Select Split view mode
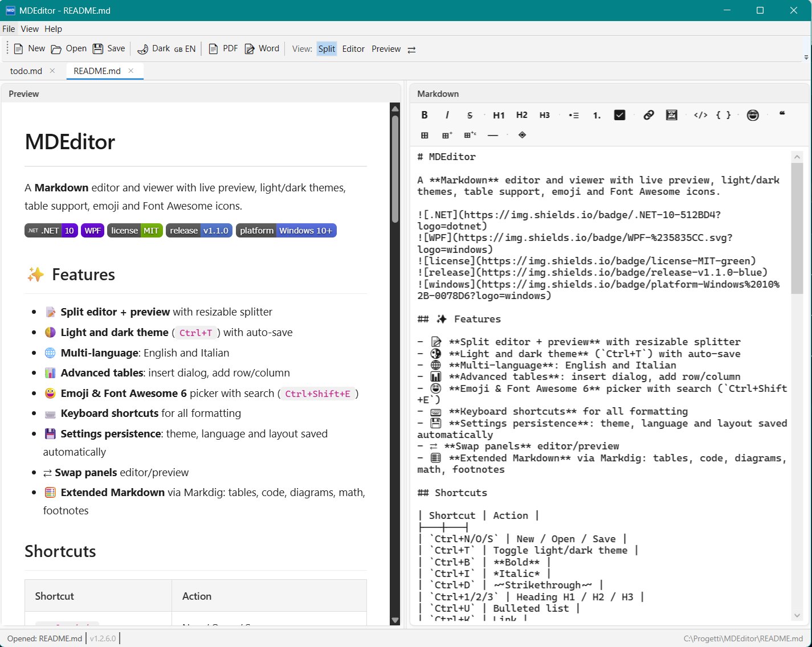This screenshot has height=647, width=812. pyautogui.click(x=327, y=49)
